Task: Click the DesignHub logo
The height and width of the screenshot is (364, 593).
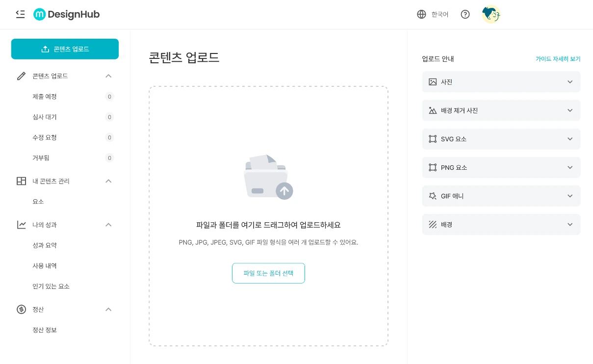Action: coord(66,14)
